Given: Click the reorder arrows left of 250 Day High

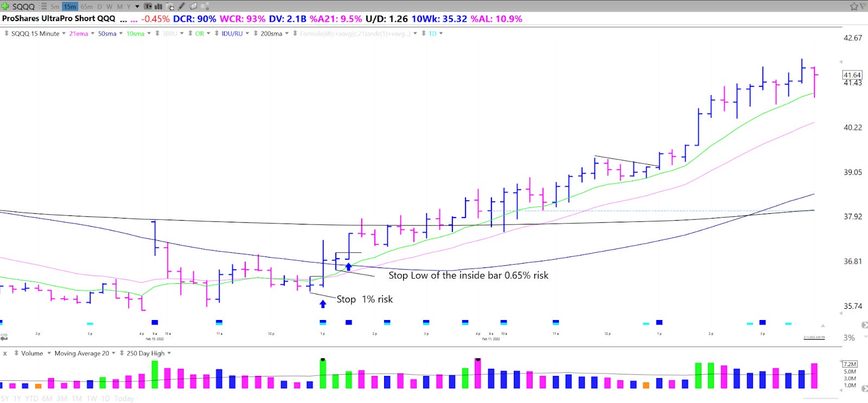Looking at the screenshot, I should (x=122, y=353).
